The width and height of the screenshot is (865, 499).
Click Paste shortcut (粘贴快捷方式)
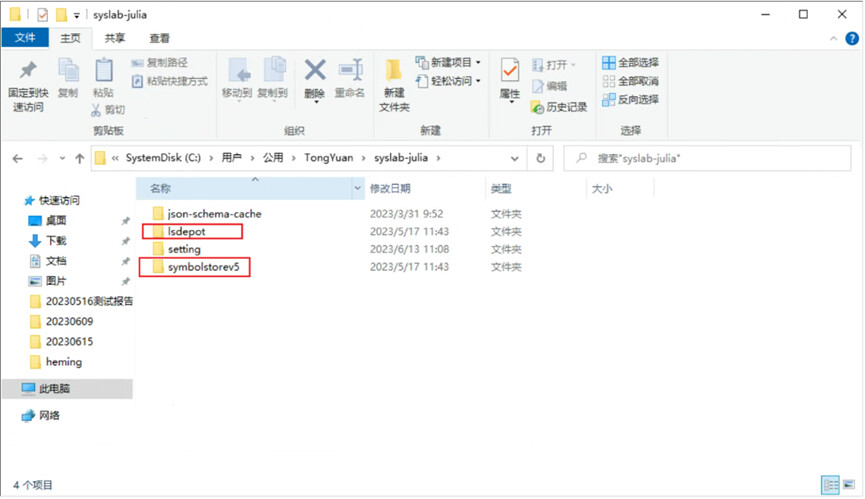[169, 81]
